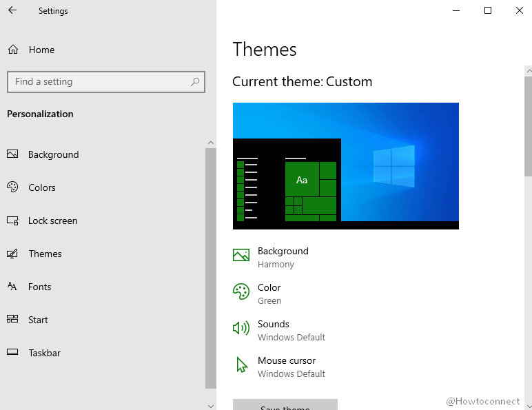
Task: Select the Themes brush icon in sidebar
Action: click(x=12, y=254)
